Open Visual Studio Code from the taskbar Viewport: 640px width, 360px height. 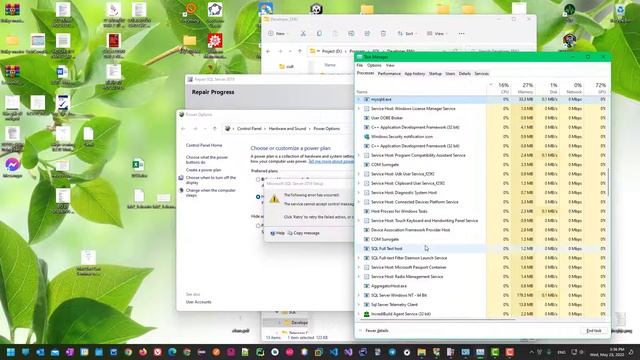(x=333, y=352)
